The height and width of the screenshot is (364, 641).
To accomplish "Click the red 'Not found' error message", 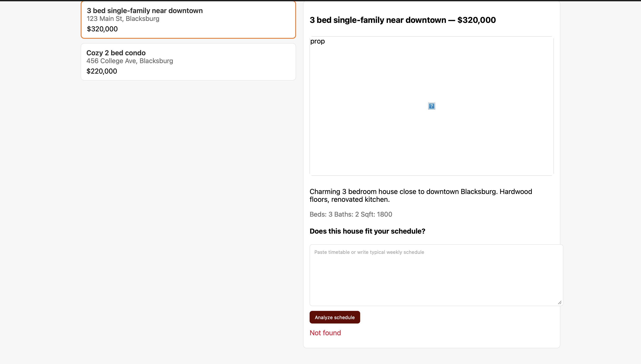I will pyautogui.click(x=325, y=333).
